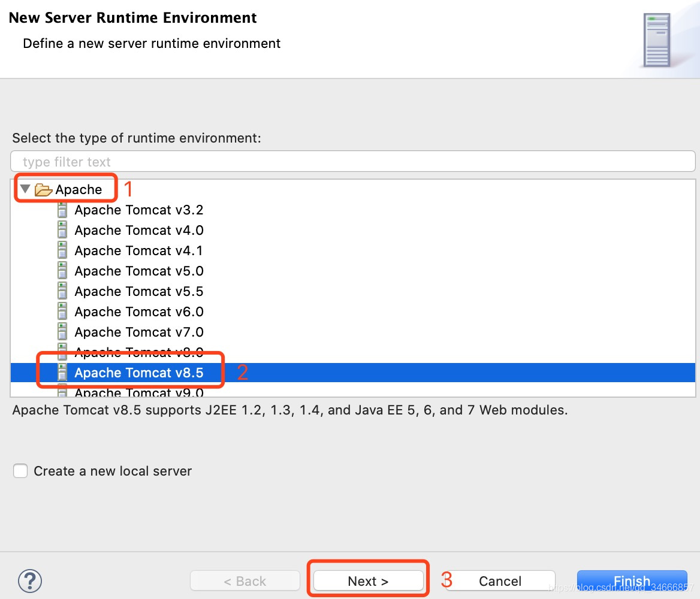The height and width of the screenshot is (599, 700).
Task: Click server icon beside Apache Tomcat v4.0
Action: (62, 231)
